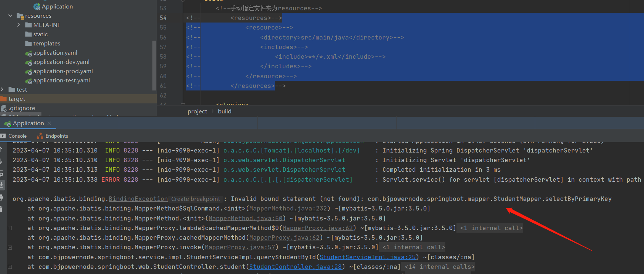Expand fold marker on StudentController.student line
Viewport: 644px width, 274px height.
(x=10, y=267)
